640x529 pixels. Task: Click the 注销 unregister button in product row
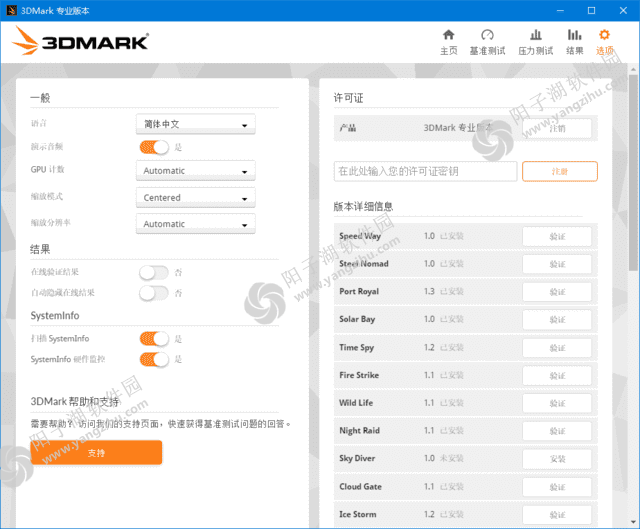tap(557, 128)
